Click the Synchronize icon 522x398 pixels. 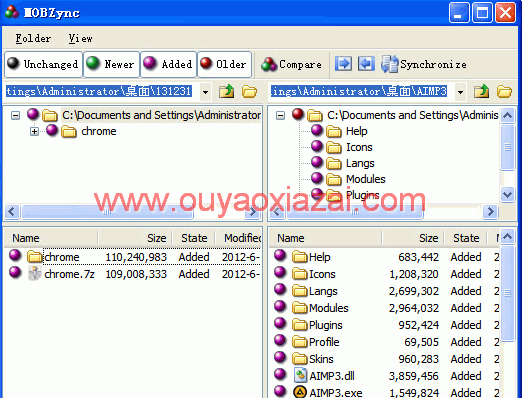(389, 64)
